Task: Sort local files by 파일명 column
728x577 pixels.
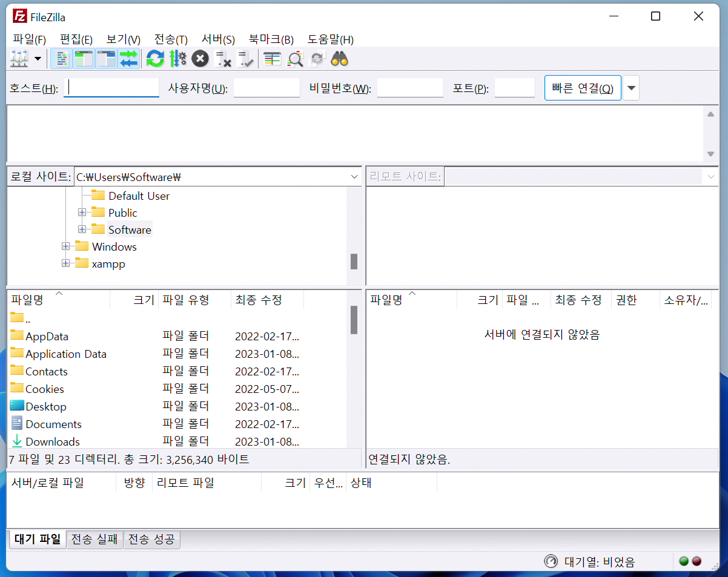Action: coord(58,300)
